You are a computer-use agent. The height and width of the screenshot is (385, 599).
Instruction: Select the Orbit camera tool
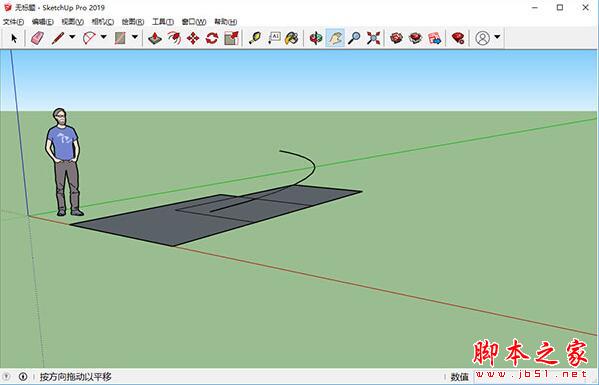316,38
